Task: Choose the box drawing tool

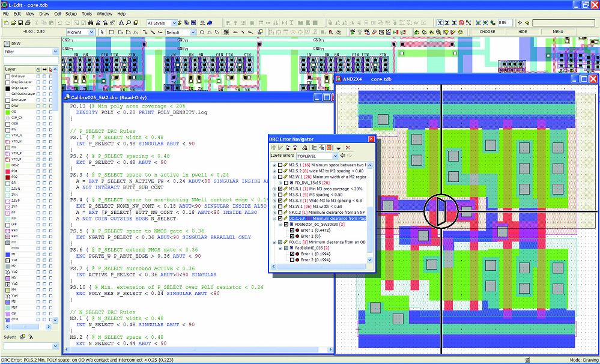Action: 111,32
